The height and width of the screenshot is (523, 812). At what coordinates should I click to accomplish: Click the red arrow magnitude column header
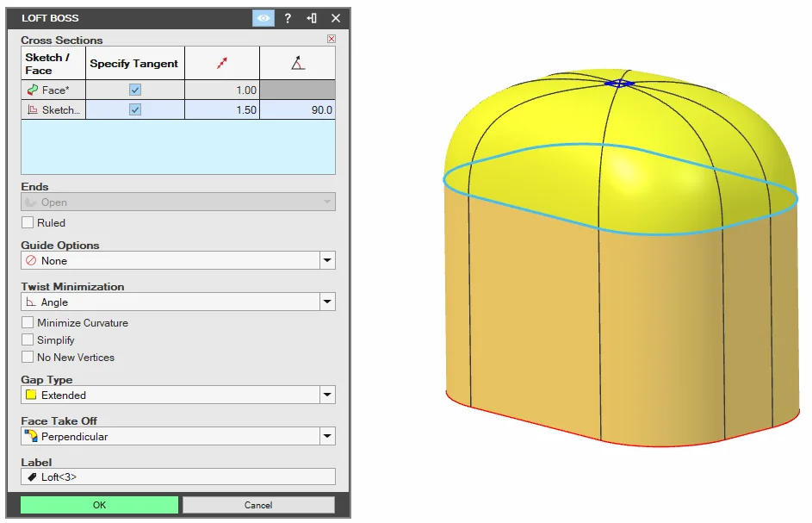coord(222,63)
